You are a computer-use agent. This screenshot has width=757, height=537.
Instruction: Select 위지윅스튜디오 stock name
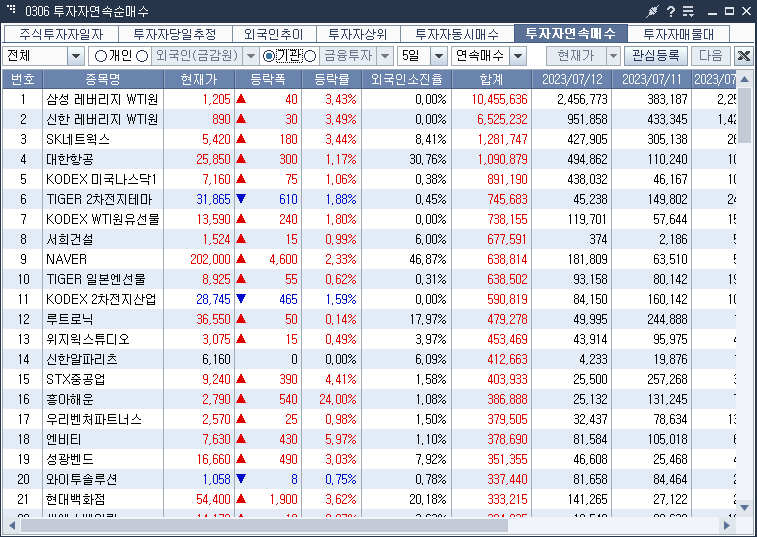pos(88,339)
